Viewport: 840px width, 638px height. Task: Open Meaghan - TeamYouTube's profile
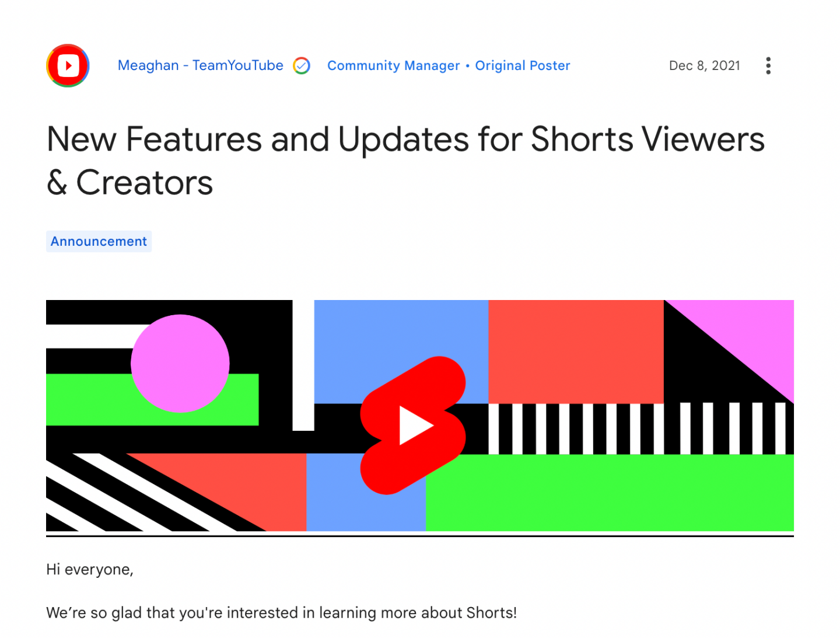200,65
